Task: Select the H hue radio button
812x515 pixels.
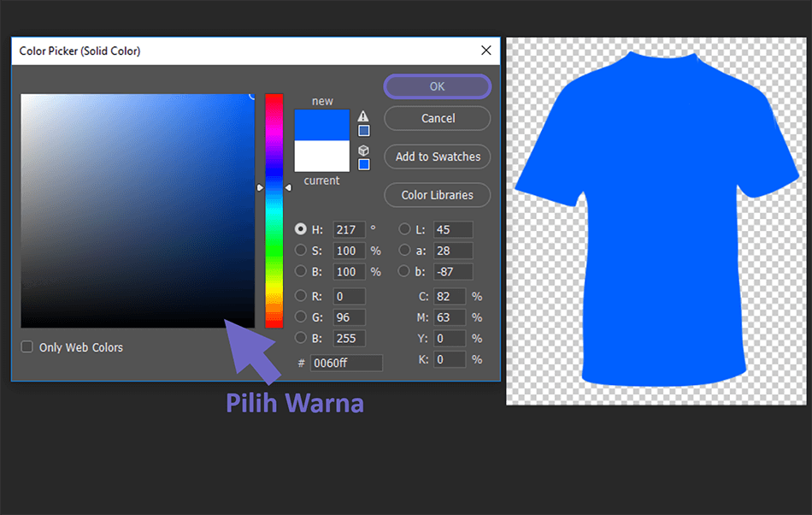Action: (x=300, y=229)
